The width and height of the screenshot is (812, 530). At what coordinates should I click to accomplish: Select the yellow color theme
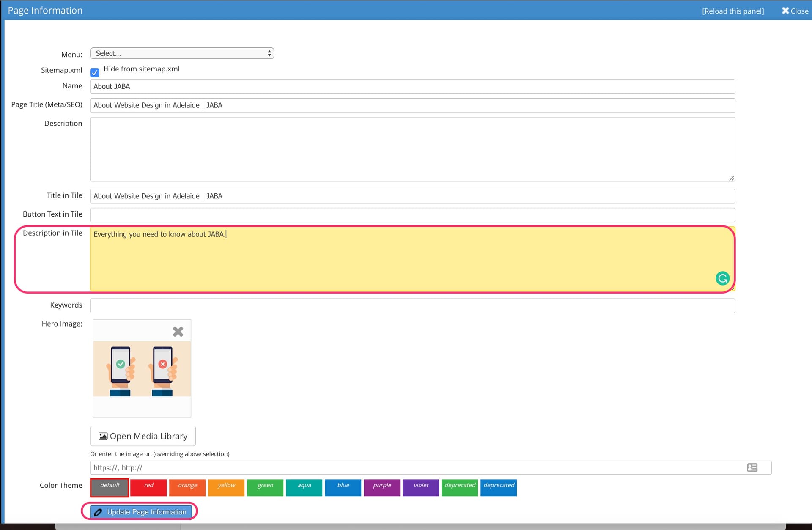click(226, 488)
